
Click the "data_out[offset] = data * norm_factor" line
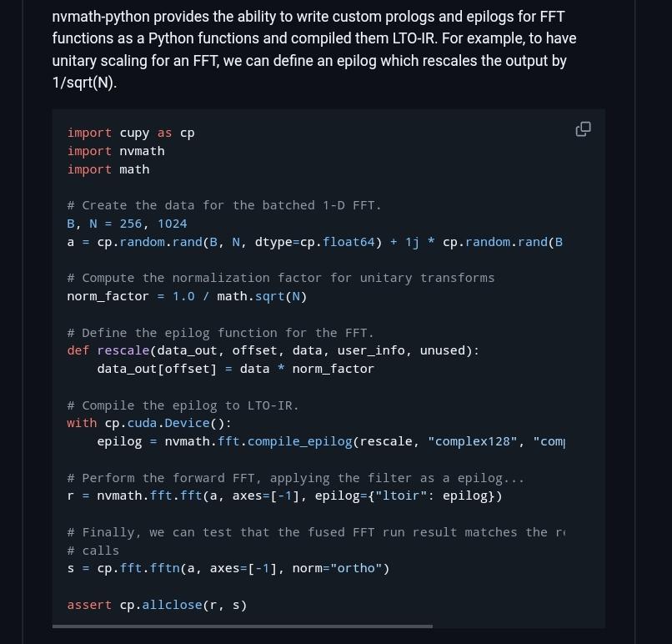[x=235, y=369]
